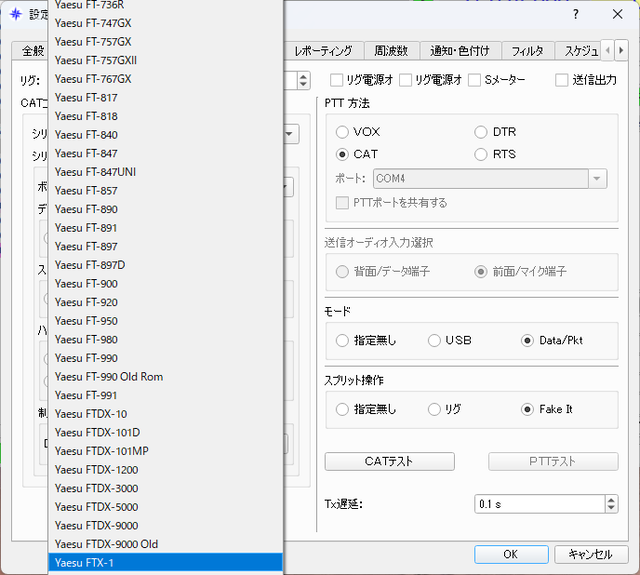Choose Yaesu FTDX-3000 from rig list
Viewport: 640px width, 575px height.
[165, 488]
